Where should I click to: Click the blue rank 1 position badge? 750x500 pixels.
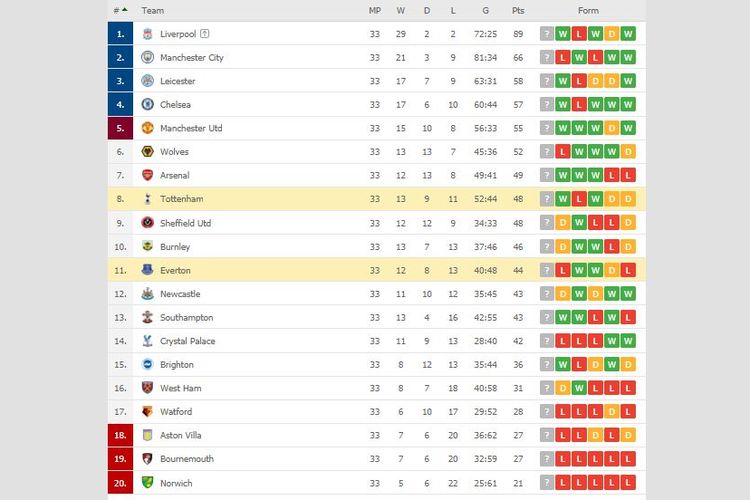(x=120, y=34)
